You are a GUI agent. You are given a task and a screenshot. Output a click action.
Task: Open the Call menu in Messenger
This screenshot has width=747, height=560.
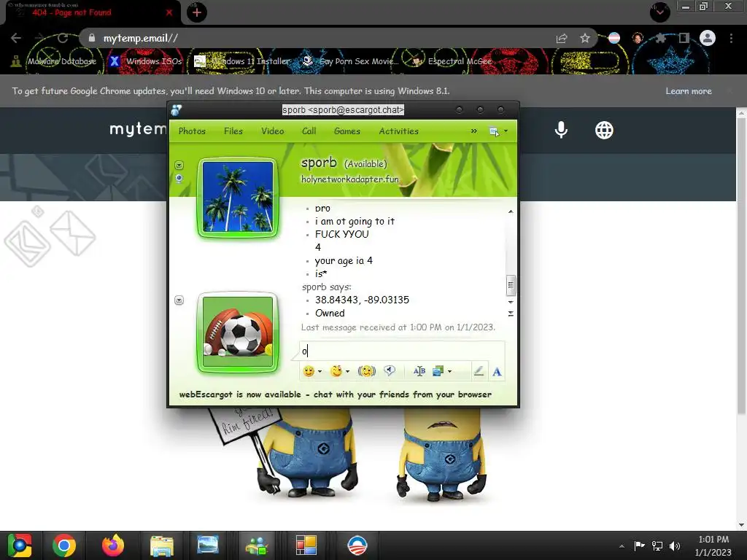click(x=309, y=131)
